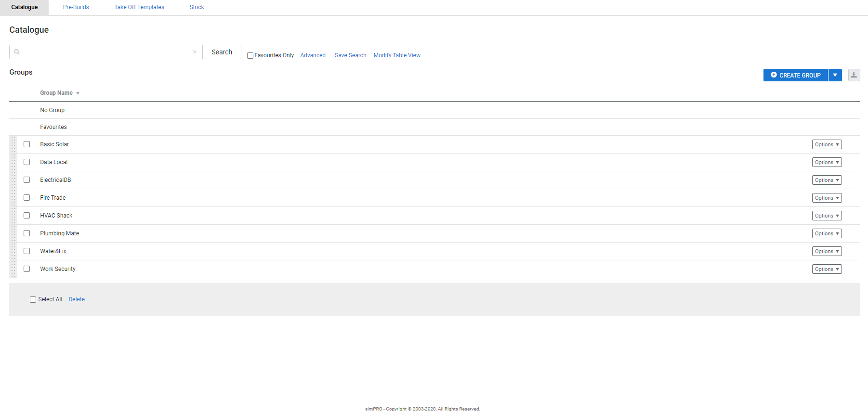Switch to the Catalogue tab
Image resolution: width=868 pixels, height=411 pixels.
(25, 7)
